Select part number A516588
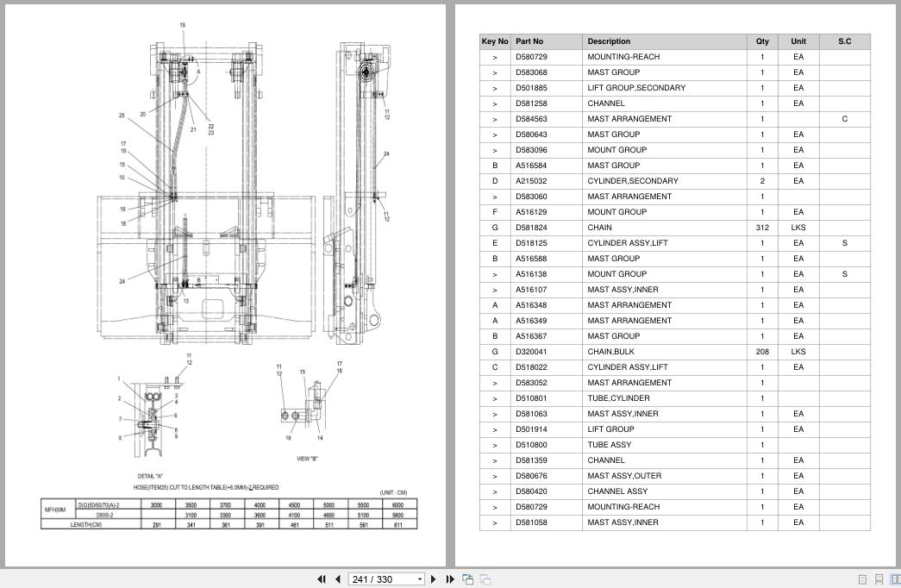 (x=531, y=259)
